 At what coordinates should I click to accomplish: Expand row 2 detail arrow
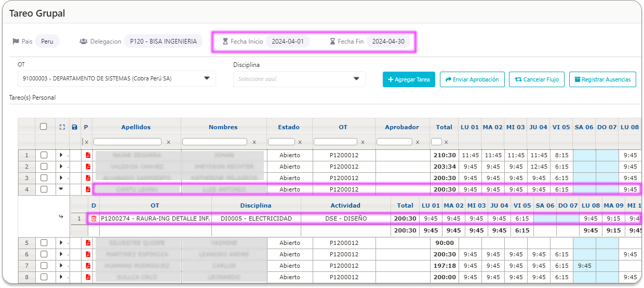(61, 167)
